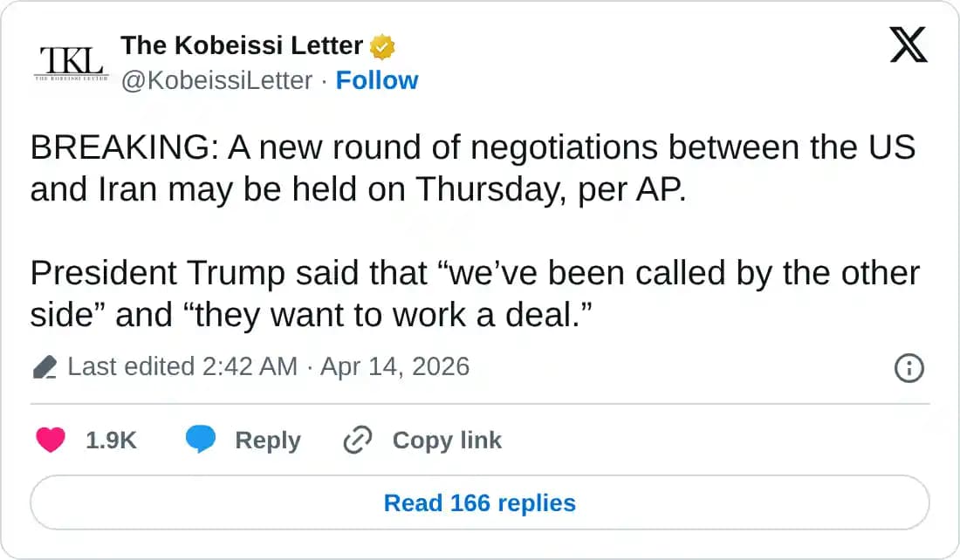This screenshot has height=560, width=960.
Task: Click the 'Copy link' text
Action: point(447,440)
